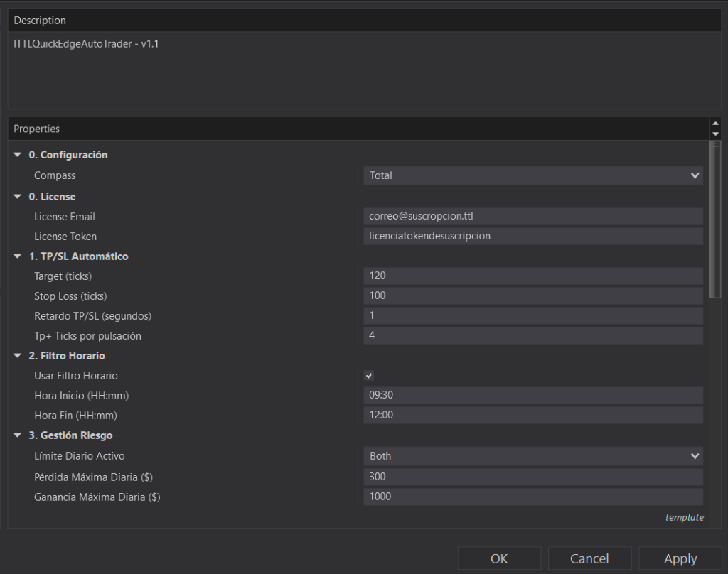728x574 pixels.
Task: Collapse the 3. Gestión Riesgo section
Action: 17,435
